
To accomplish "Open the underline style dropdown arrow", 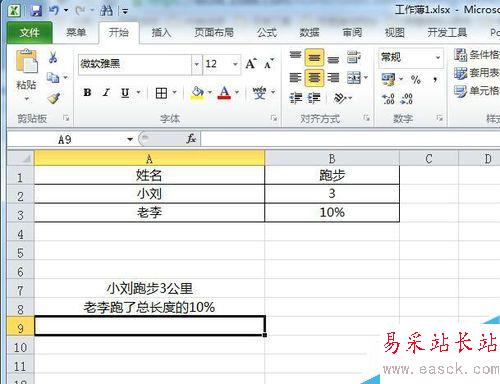I will (x=138, y=92).
